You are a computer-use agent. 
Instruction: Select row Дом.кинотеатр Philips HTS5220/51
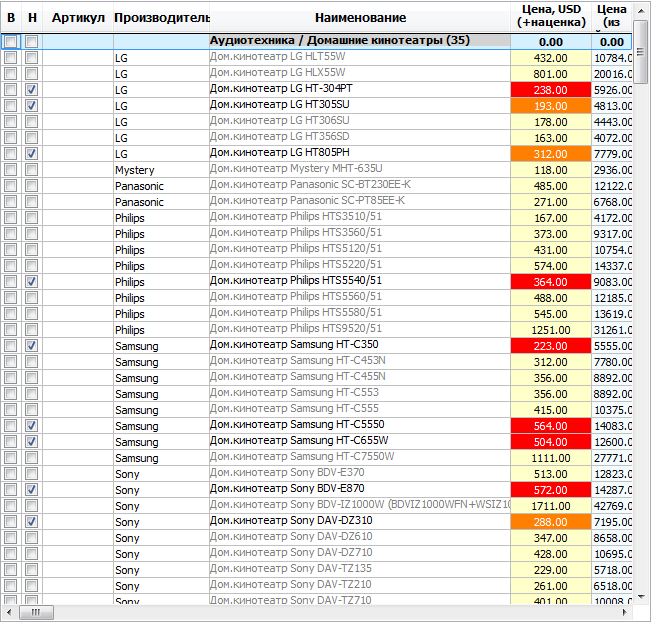click(317, 266)
